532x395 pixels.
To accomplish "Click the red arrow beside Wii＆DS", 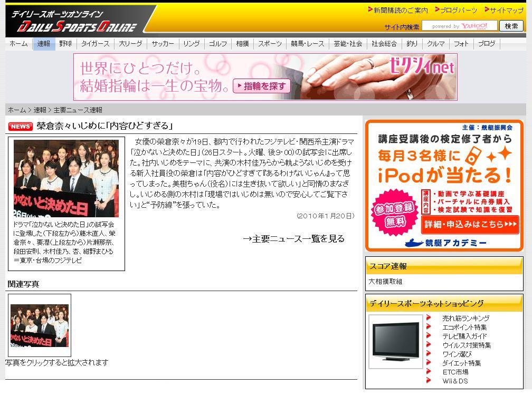I will click(429, 381).
